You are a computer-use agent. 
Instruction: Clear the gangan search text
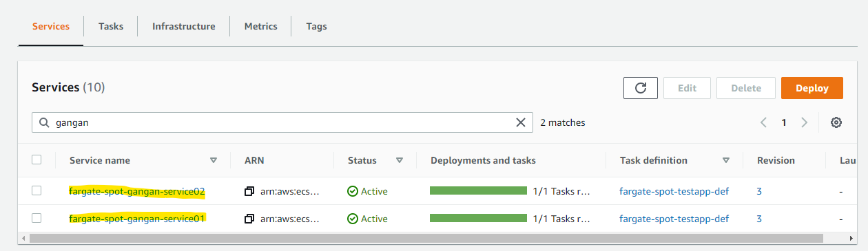point(521,122)
